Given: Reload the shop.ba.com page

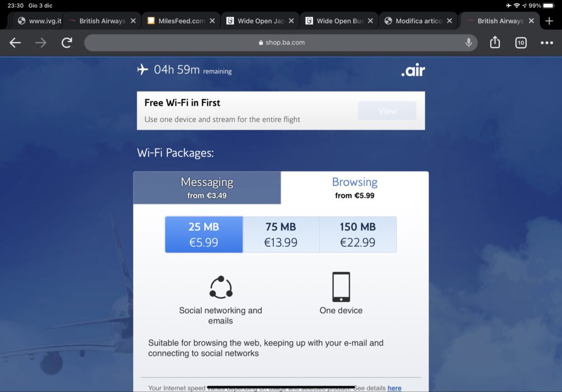Looking at the screenshot, I should coord(66,43).
